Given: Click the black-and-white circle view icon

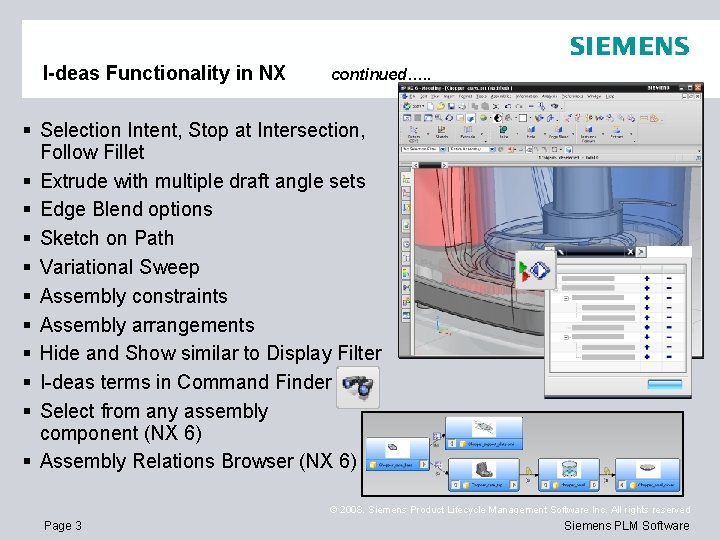Looking at the screenshot, I should [498, 118].
